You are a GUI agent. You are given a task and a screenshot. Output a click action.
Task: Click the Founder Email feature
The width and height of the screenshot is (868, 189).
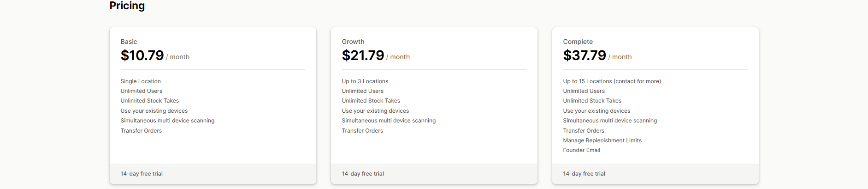coord(581,150)
